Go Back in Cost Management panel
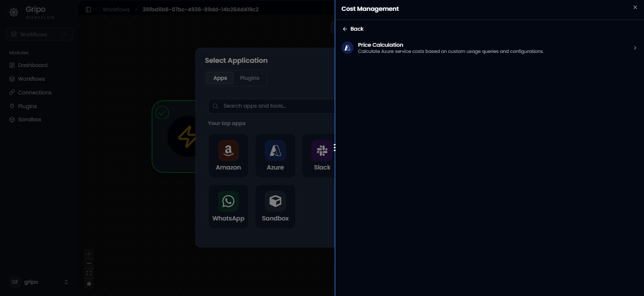The image size is (644, 296). (353, 29)
